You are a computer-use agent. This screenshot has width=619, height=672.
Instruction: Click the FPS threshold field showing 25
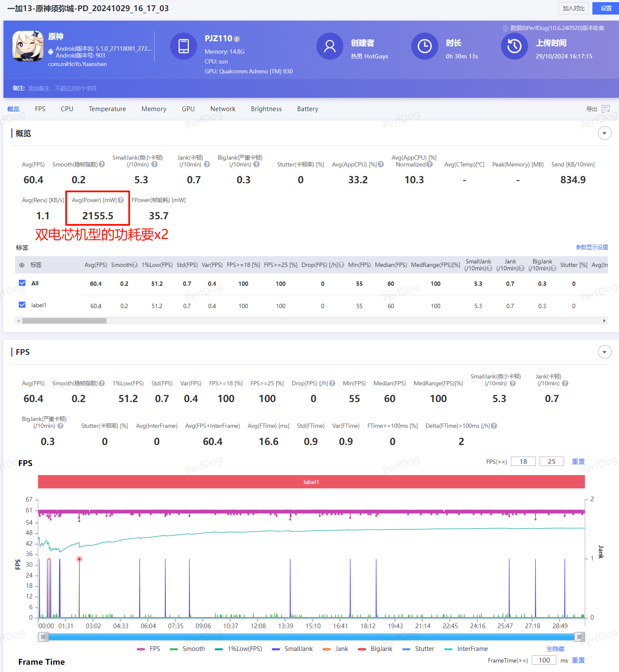click(x=552, y=462)
